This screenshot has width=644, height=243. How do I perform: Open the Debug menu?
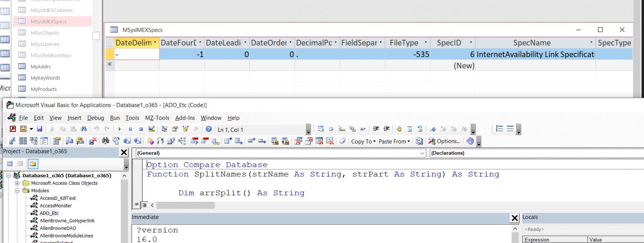pos(95,118)
